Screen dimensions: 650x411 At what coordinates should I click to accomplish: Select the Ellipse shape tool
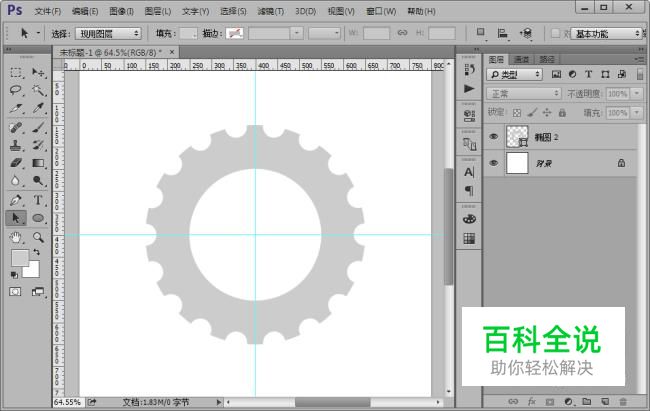pyautogui.click(x=38, y=218)
